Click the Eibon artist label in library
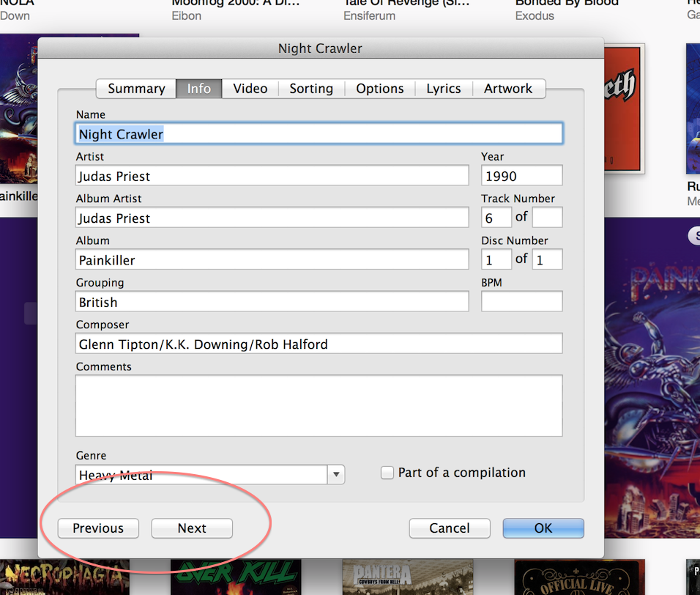 [186, 15]
